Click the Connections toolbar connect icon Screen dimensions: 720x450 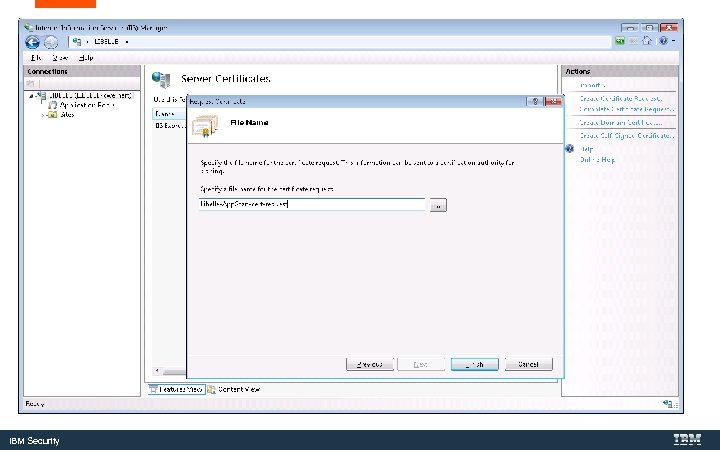[x=30, y=84]
